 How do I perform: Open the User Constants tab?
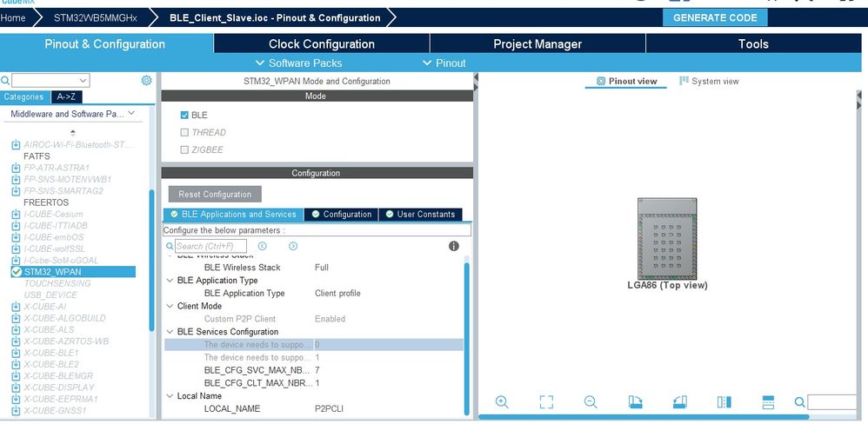(x=420, y=214)
